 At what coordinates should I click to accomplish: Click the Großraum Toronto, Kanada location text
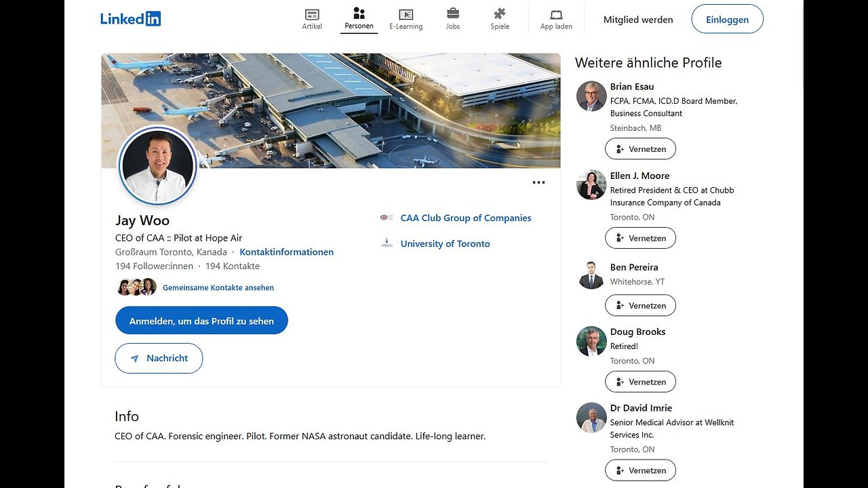pos(171,251)
